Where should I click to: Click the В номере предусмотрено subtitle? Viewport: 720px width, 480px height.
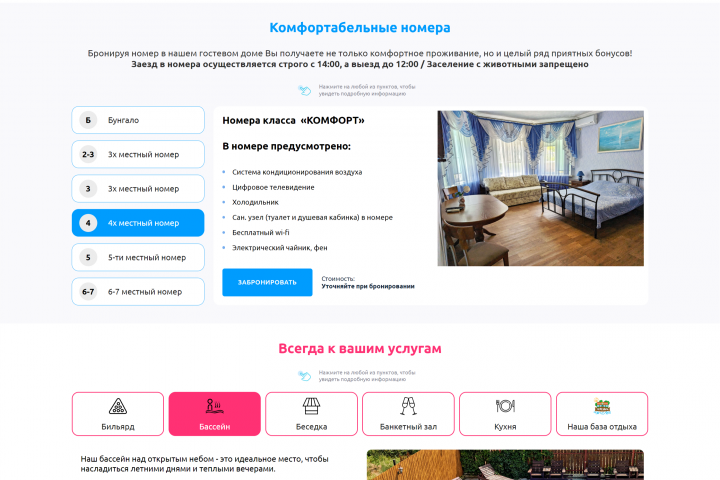point(287,146)
